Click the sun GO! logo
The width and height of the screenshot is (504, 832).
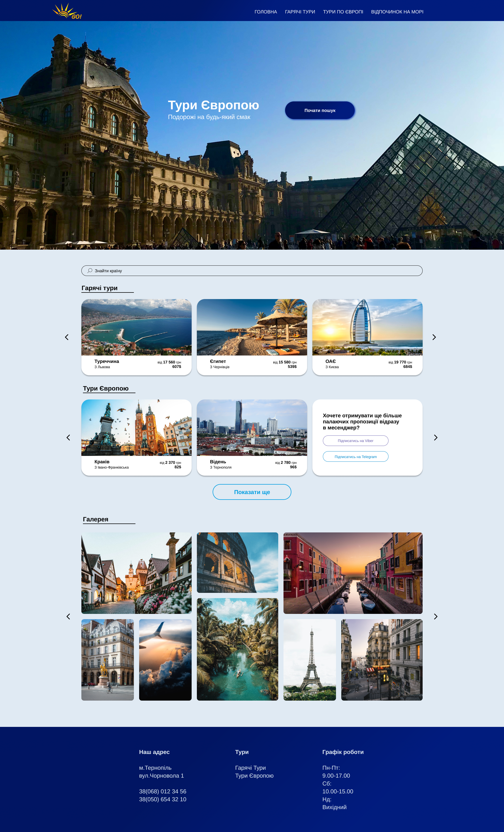[x=67, y=11]
